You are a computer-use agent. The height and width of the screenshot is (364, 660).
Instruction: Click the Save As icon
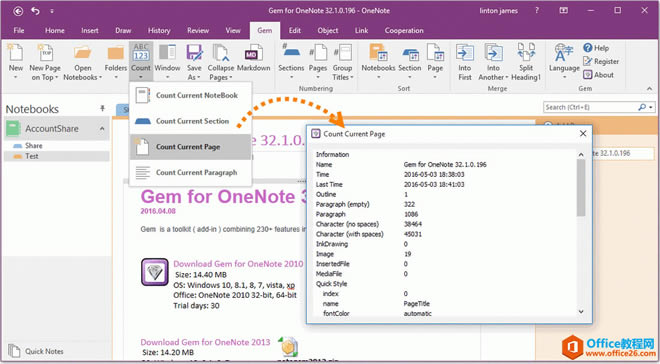(x=194, y=53)
